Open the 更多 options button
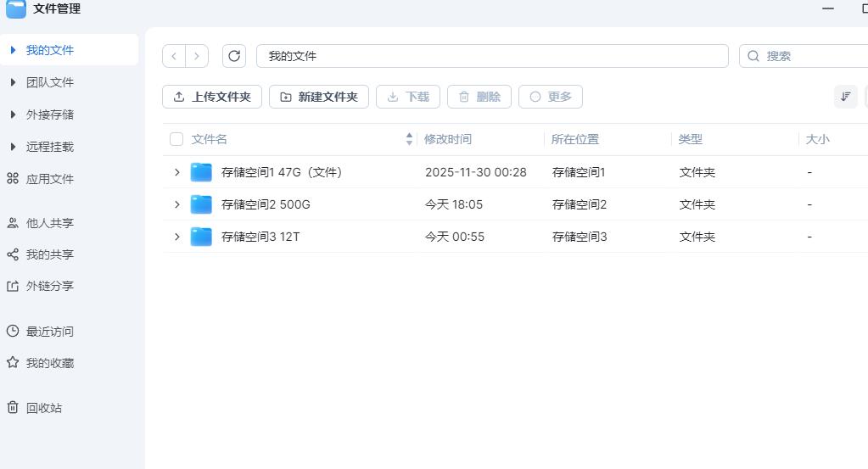 click(x=551, y=97)
